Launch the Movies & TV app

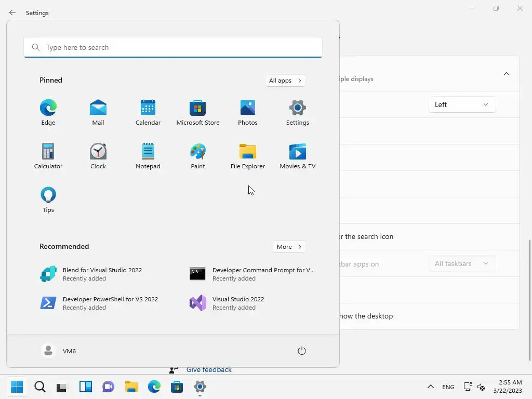click(298, 156)
